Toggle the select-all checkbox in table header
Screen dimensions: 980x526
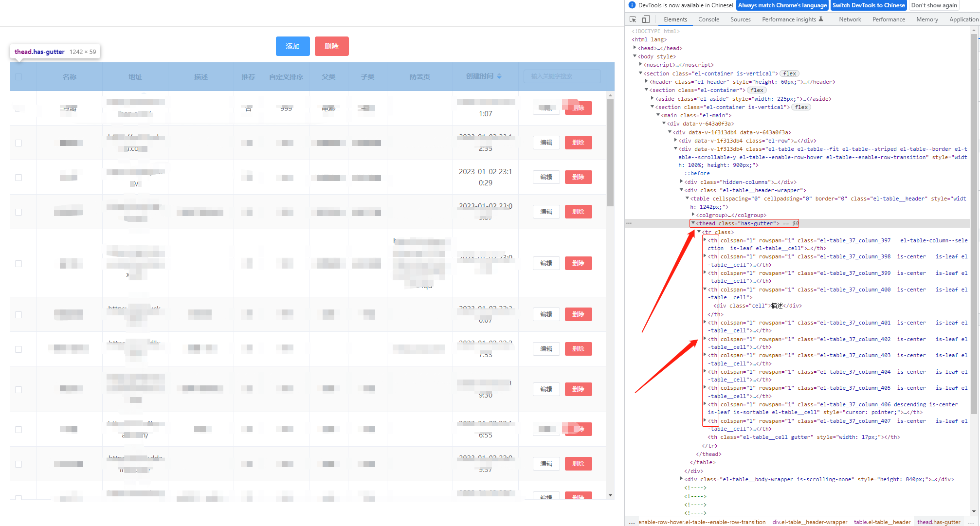tap(18, 76)
